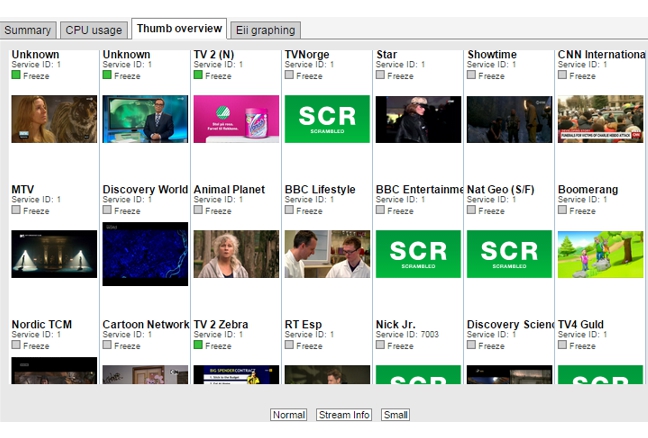This screenshot has width=648, height=438.
Task: Open TVNorge scrambled thumbnail
Action: [x=327, y=119]
